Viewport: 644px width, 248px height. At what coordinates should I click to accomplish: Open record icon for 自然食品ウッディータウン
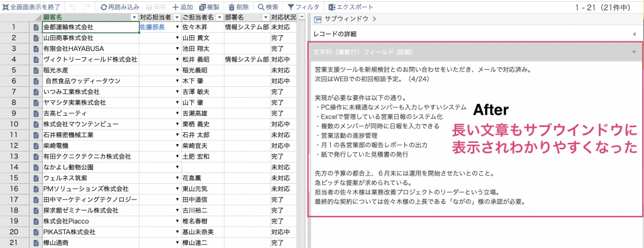(36, 81)
